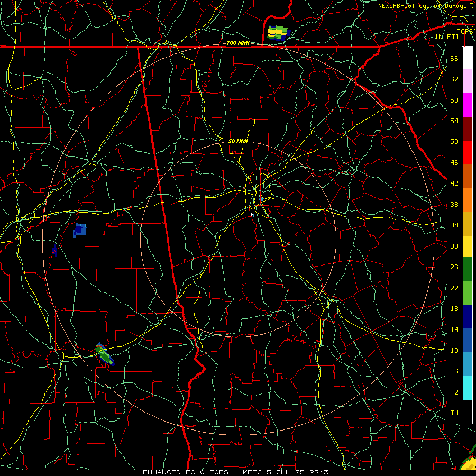Click the '62' scale label

point(454,79)
